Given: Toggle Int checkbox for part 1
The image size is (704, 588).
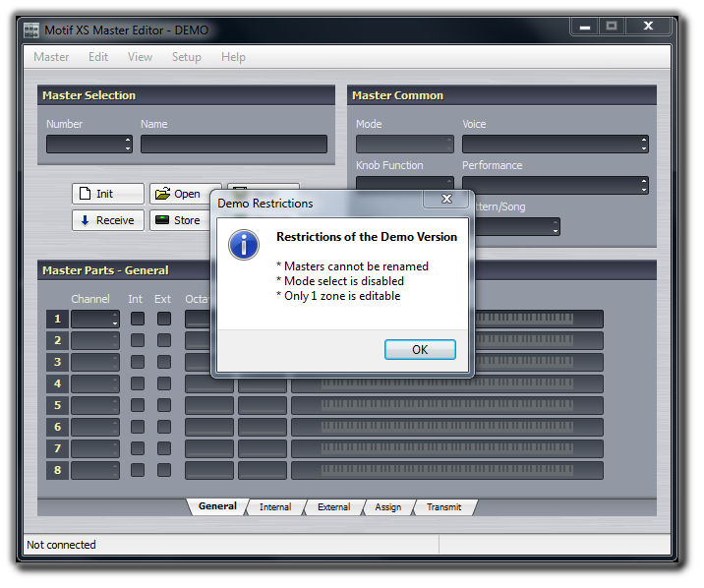Looking at the screenshot, I should point(138,319).
